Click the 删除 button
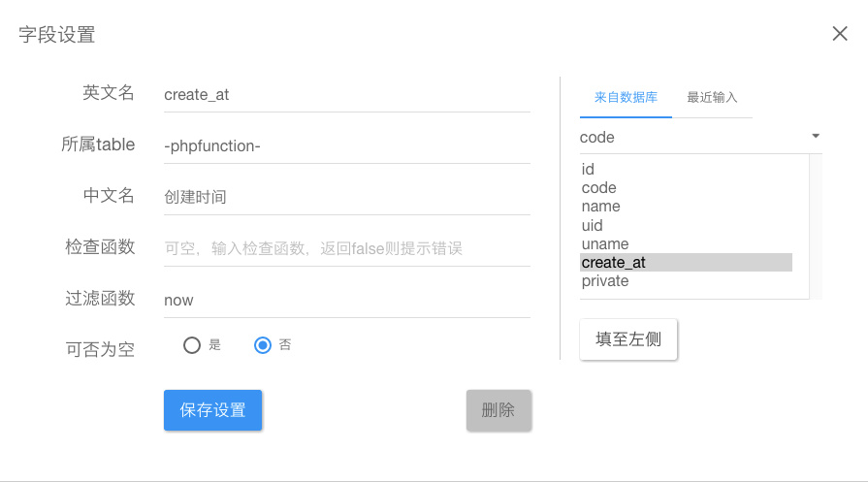The image size is (868, 482). click(x=498, y=410)
